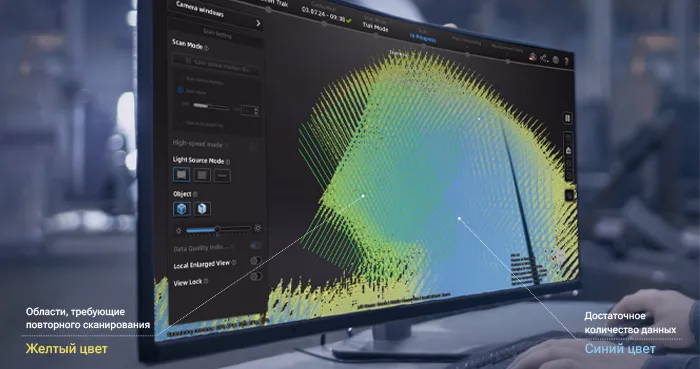Click the red tutorial icon in the top bar
Screen dimensions: 700x369
532,57
